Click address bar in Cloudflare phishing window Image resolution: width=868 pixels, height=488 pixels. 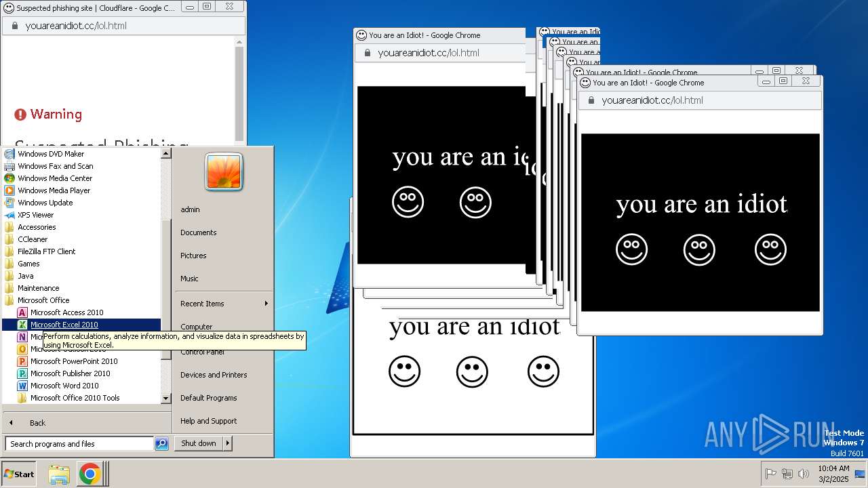tap(123, 26)
